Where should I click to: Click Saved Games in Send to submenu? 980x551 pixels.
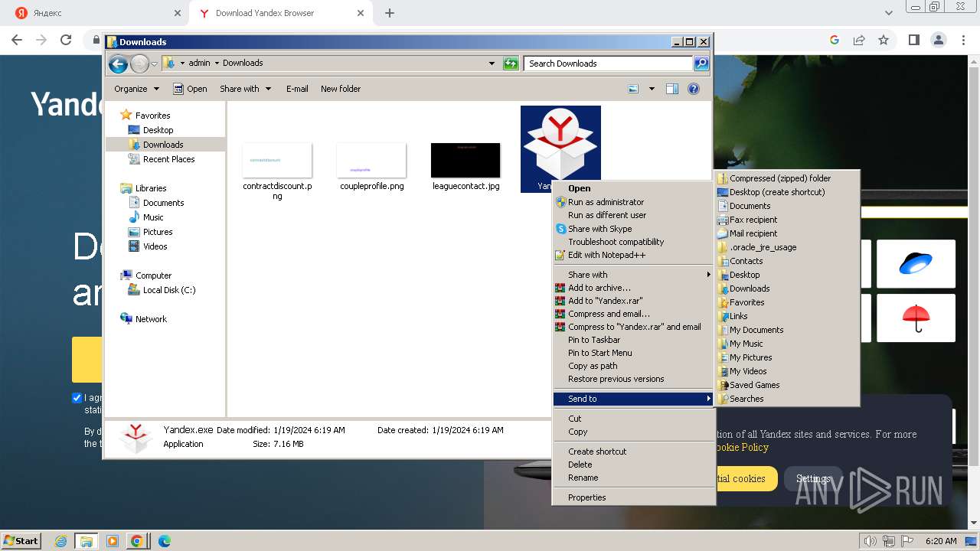tap(786, 385)
